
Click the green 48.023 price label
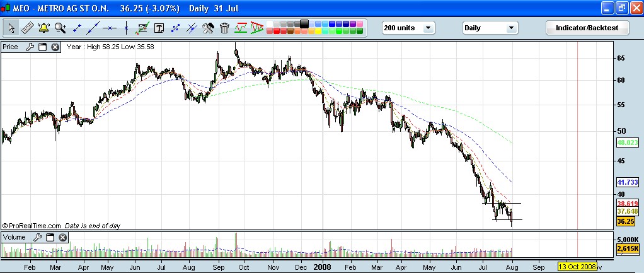(x=627, y=142)
